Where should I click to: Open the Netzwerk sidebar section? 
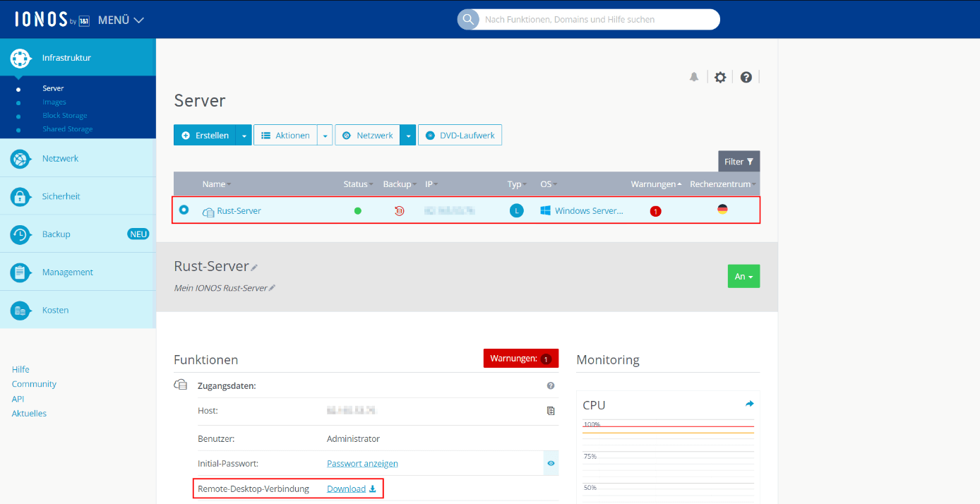[78, 158]
